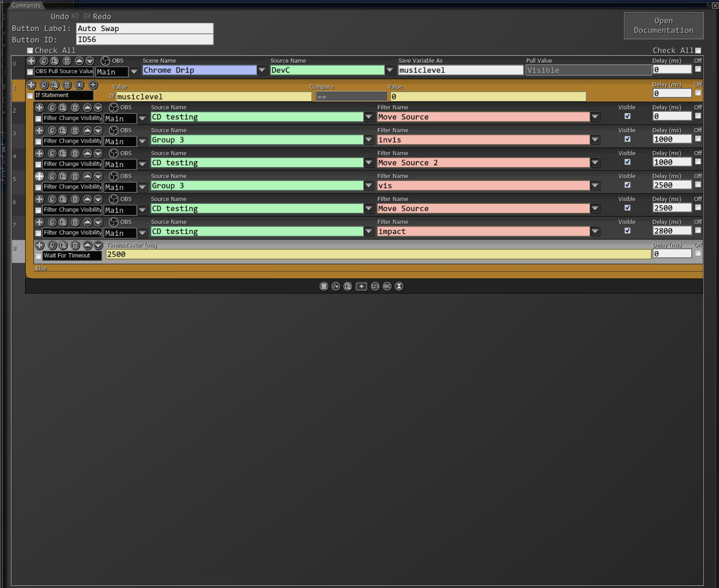Screen dimensions: 719x588
Task: Open Documentation button
Action: tap(663, 25)
